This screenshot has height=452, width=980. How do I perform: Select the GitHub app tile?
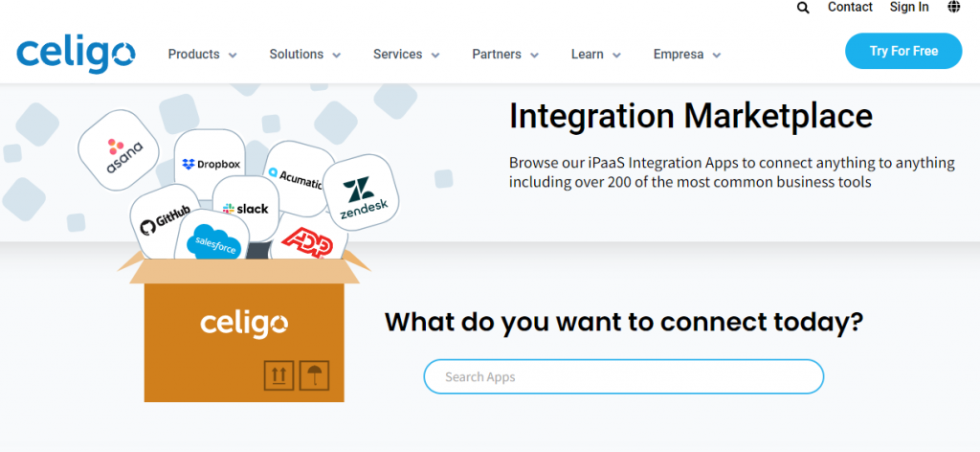[x=162, y=222]
